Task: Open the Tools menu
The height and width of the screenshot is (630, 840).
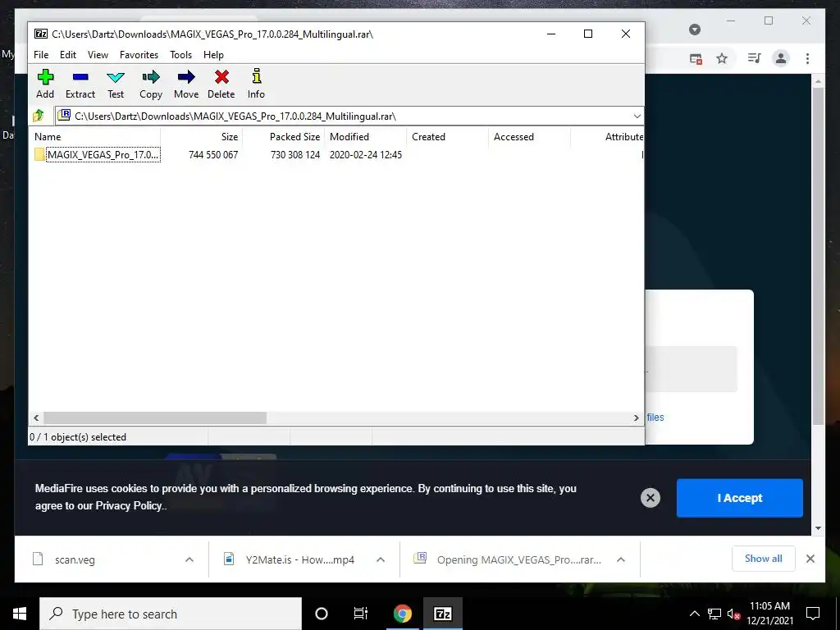Action: (180, 55)
